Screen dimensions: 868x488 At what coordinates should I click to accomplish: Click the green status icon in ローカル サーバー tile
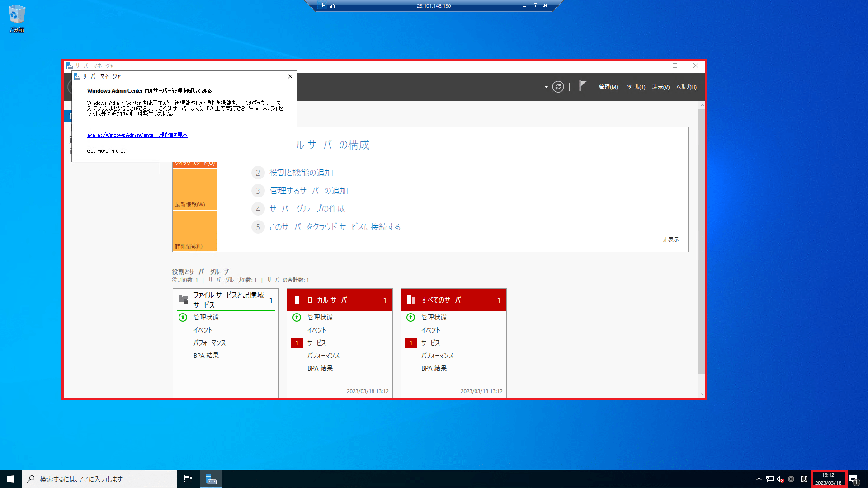point(297,317)
